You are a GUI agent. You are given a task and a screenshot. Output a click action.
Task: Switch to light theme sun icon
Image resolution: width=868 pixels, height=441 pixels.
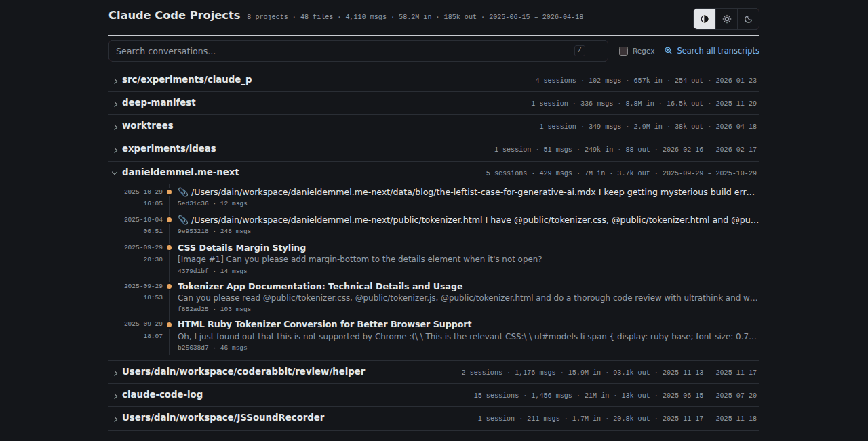[x=726, y=19]
